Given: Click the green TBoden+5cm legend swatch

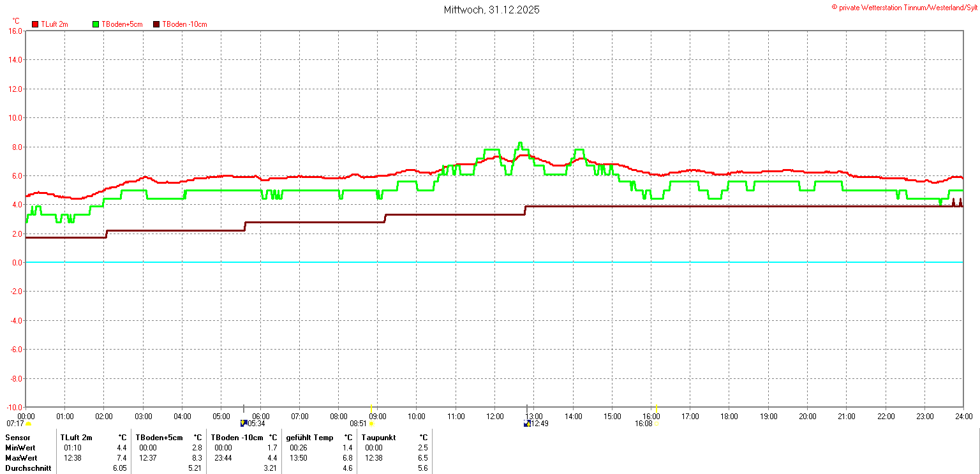Looking at the screenshot, I should (x=96, y=24).
